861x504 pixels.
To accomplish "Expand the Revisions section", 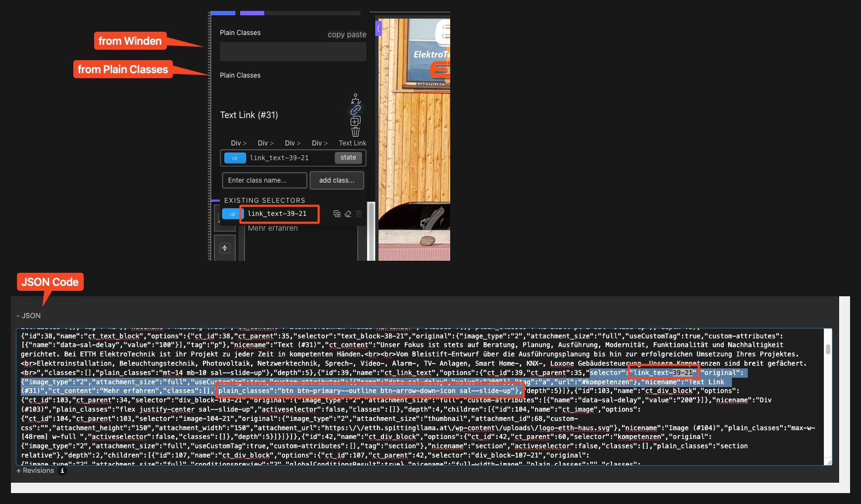I will 36,471.
